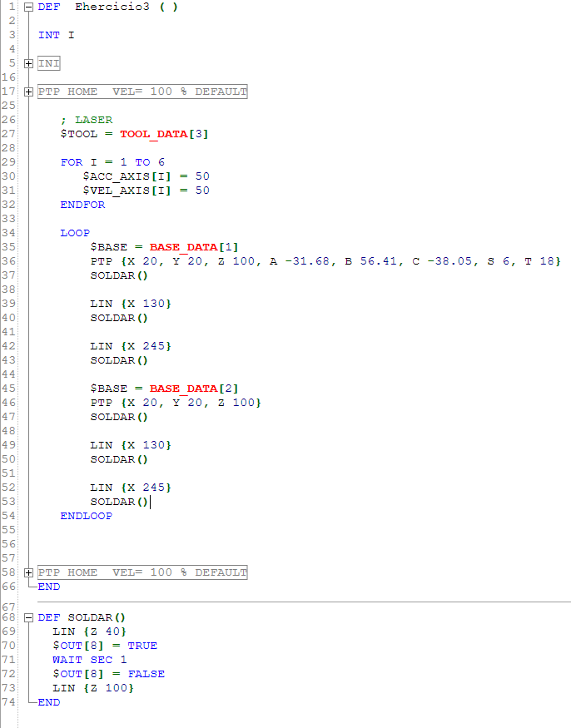Click LIN {X 245} on line 52
The image size is (571, 728).
131,488
